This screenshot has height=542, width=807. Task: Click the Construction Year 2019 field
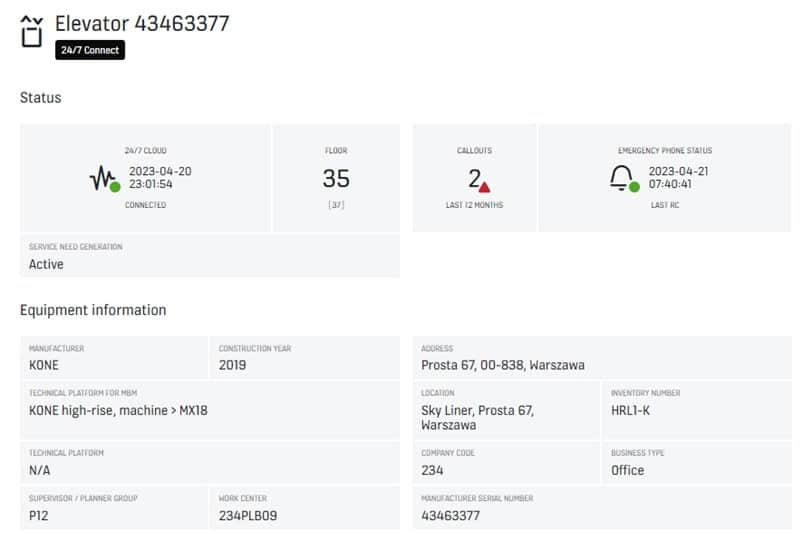tap(304, 357)
